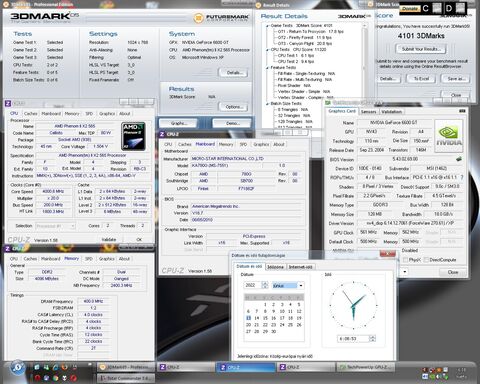
Task: Switch to TechPowerUp GPU-Z in the taskbar
Action: (x=365, y=367)
